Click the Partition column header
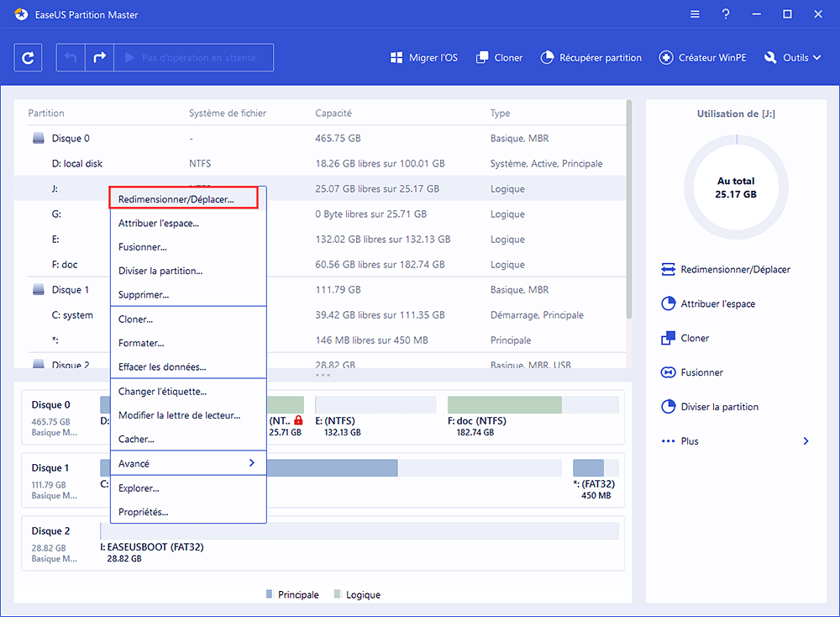 [46, 113]
